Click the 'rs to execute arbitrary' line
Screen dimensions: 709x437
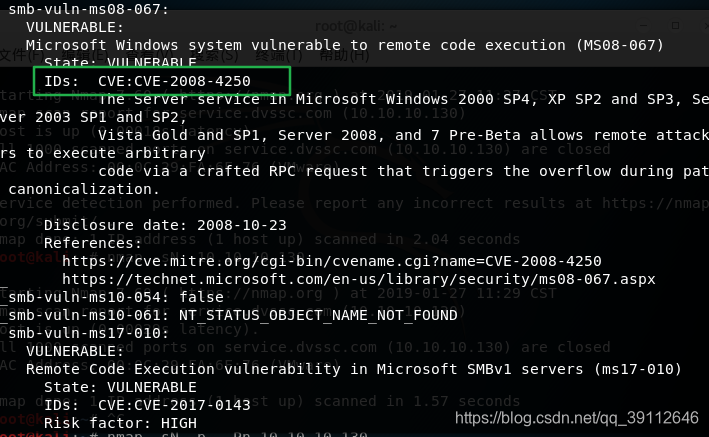[x=103, y=153]
